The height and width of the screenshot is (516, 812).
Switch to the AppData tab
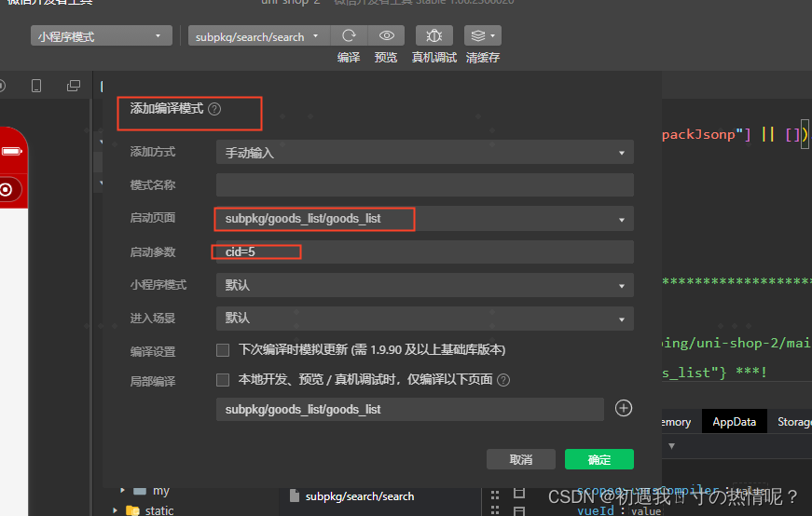[x=735, y=422]
